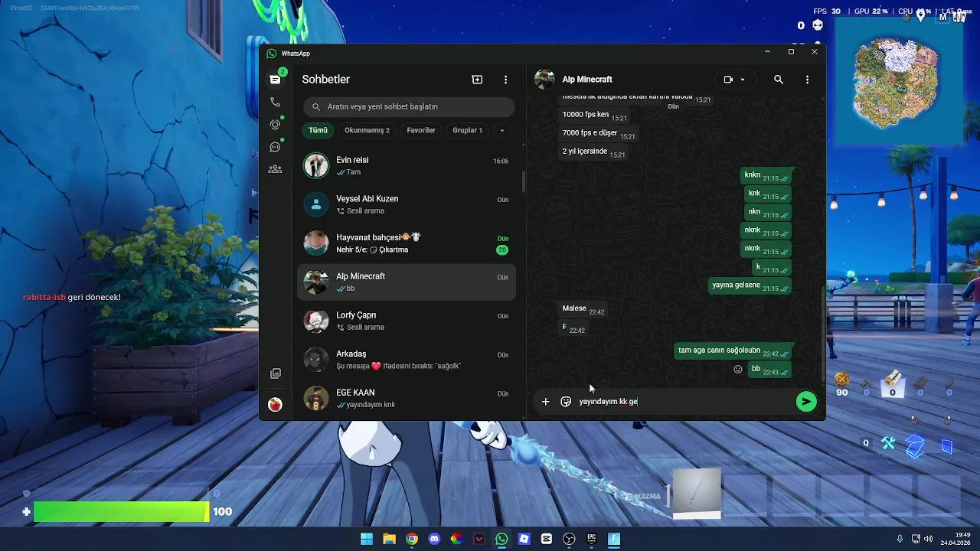Click the pickaxe slot in the Fortnite hotbar
The image size is (980, 551).
(696, 494)
